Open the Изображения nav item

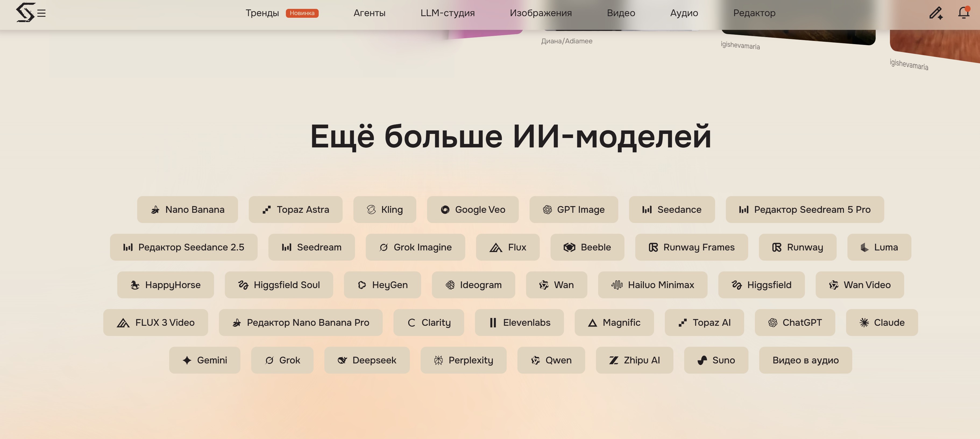[x=541, y=13]
